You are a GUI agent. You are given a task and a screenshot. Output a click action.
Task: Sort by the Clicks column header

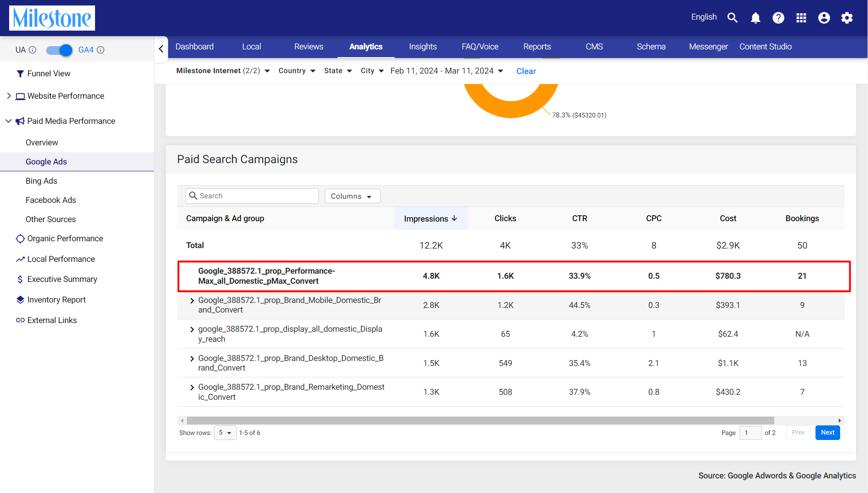click(x=505, y=218)
